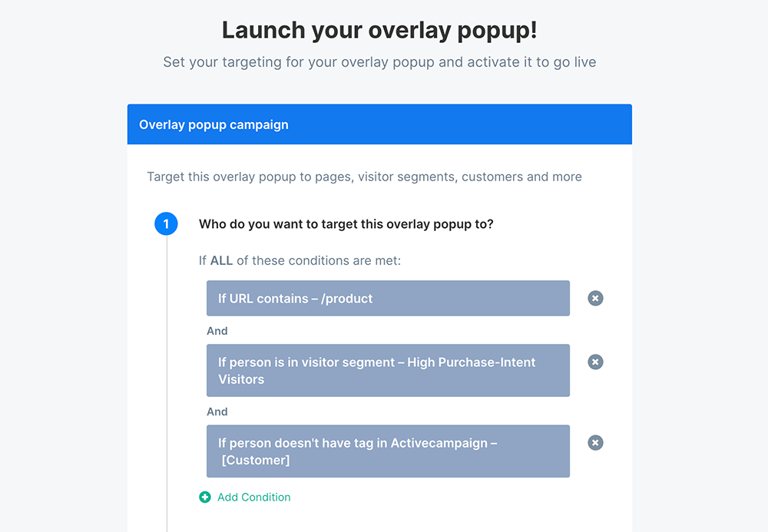Select the step 1 circle badge

167,223
